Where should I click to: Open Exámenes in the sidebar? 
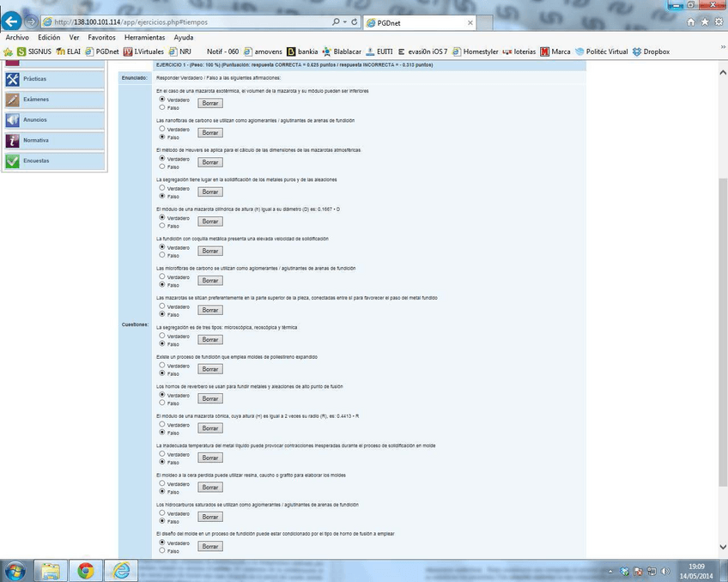point(55,100)
